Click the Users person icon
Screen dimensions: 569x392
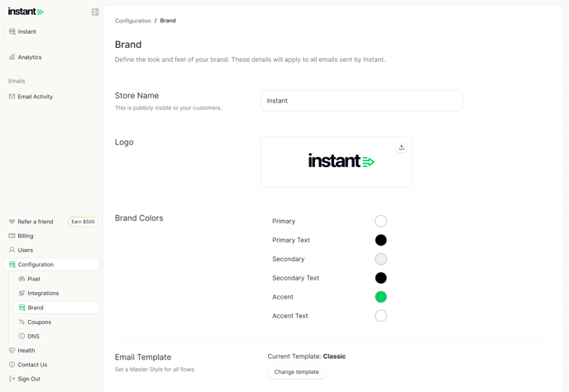point(12,250)
